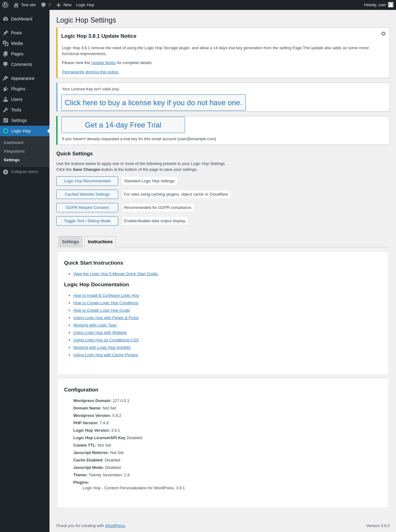
Task: Click the Comments speech bubble icon in sidebar
Action: coord(6,64)
